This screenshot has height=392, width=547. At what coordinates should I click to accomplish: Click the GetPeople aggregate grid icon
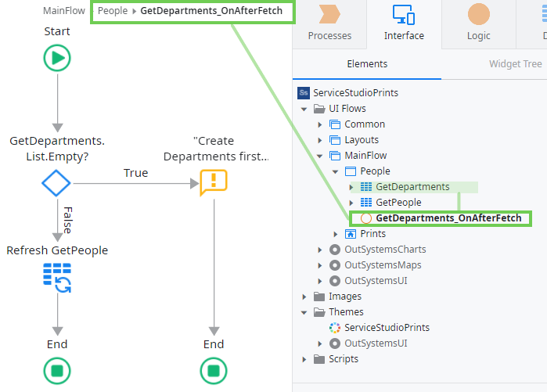(x=366, y=203)
